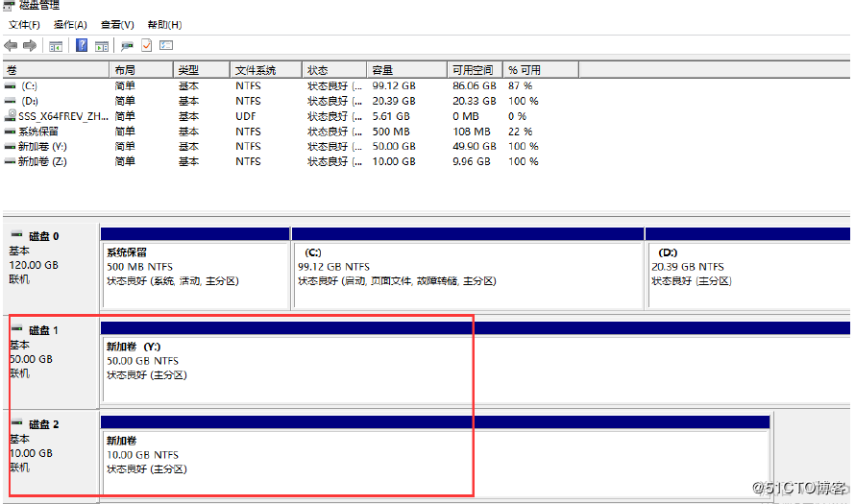
Task: Select the 磁盘 2 10.00 GB disk label
Action: 52,455
